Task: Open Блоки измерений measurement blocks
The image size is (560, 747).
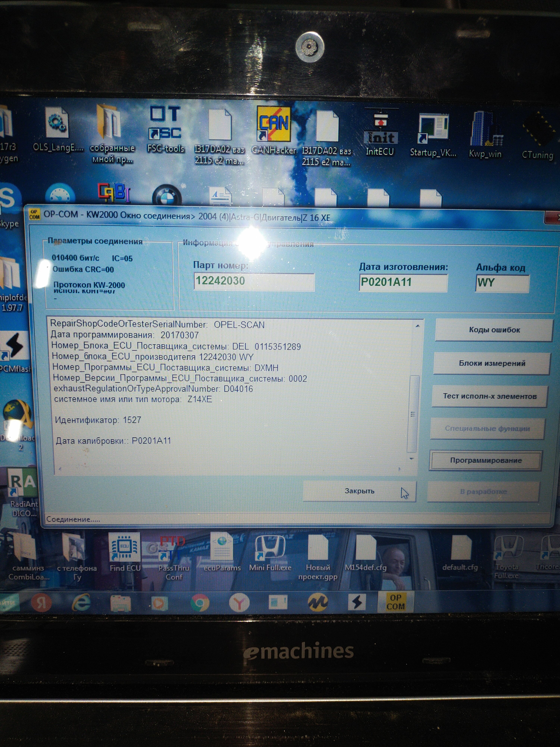Action: coord(492,363)
